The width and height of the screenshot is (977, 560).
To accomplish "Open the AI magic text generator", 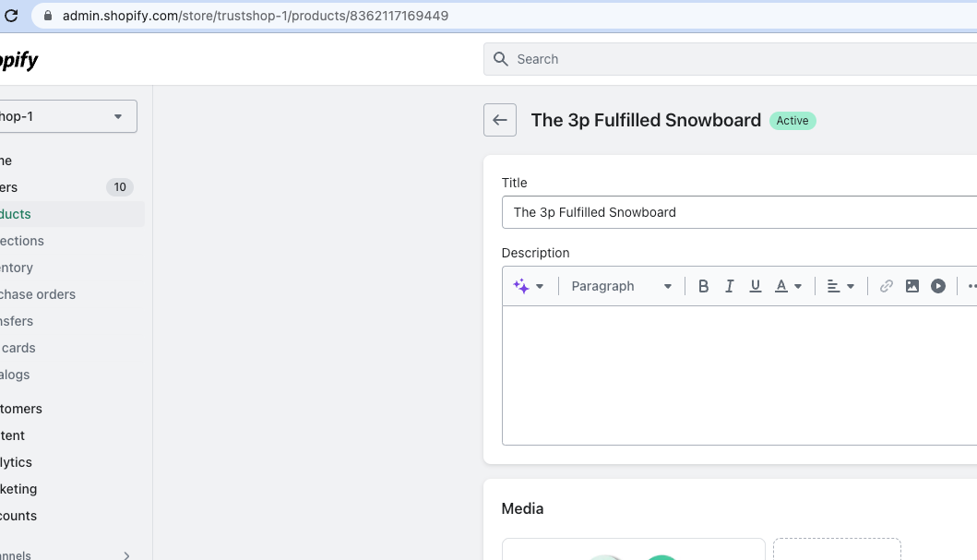I will [528, 286].
